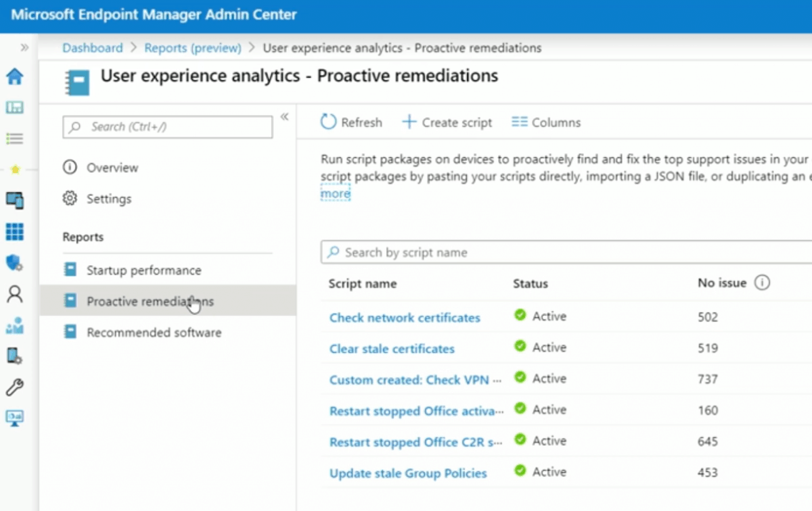Click the No issue value 645
This screenshot has width=812, height=511.
click(707, 441)
